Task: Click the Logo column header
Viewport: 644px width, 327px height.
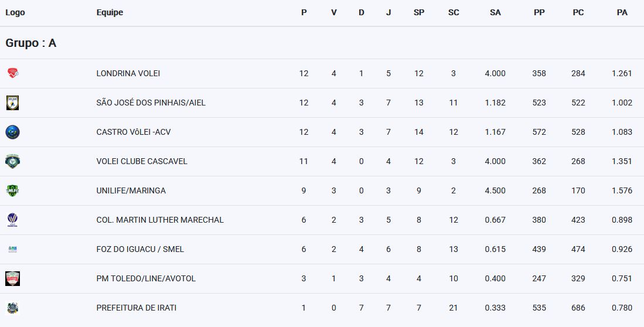Action: coord(15,12)
